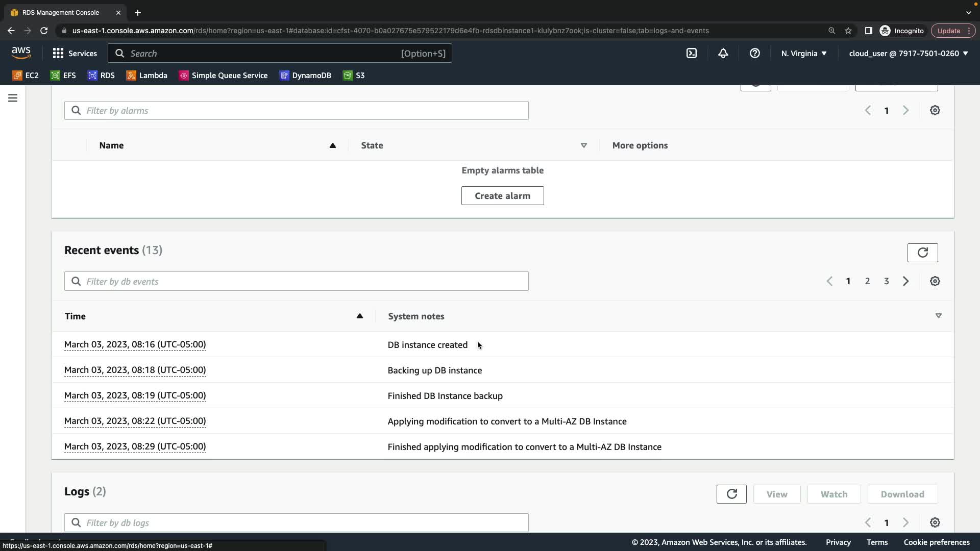Go to events page 2
The image size is (980, 551).
tap(867, 281)
